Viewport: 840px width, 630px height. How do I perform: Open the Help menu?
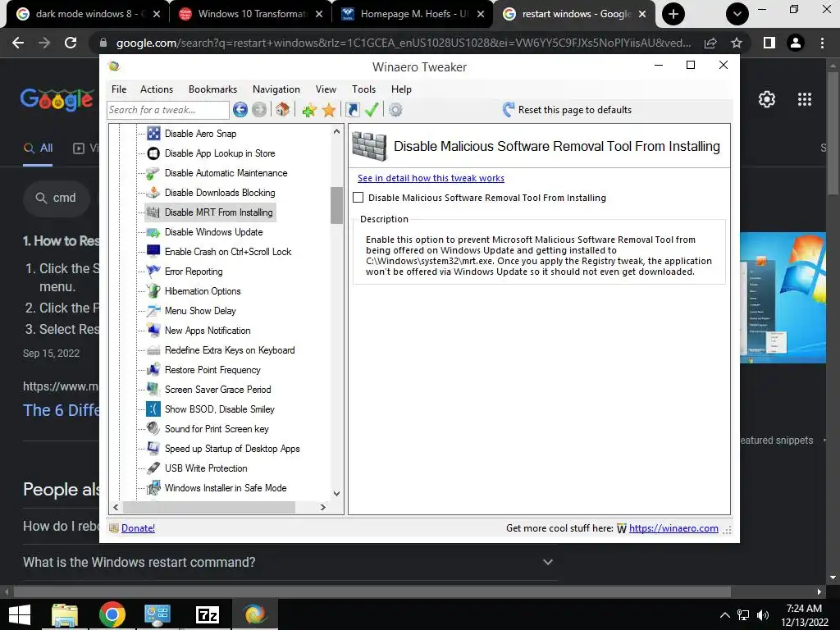coord(401,89)
